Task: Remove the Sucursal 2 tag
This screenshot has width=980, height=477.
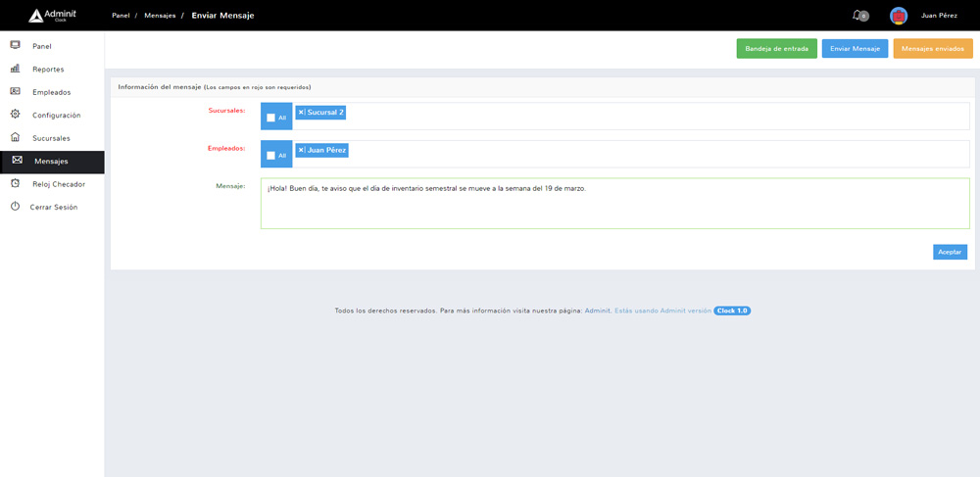Action: coord(302,113)
